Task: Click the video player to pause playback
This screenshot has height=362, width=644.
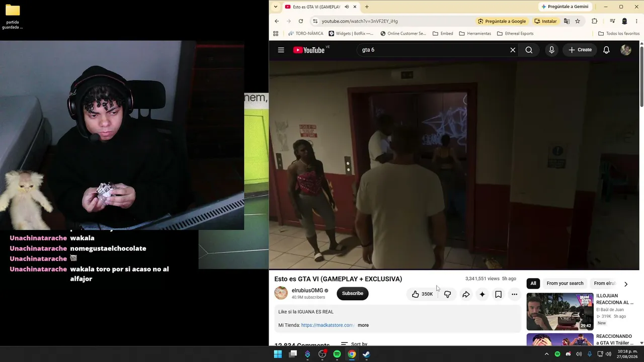Action: click(454, 165)
